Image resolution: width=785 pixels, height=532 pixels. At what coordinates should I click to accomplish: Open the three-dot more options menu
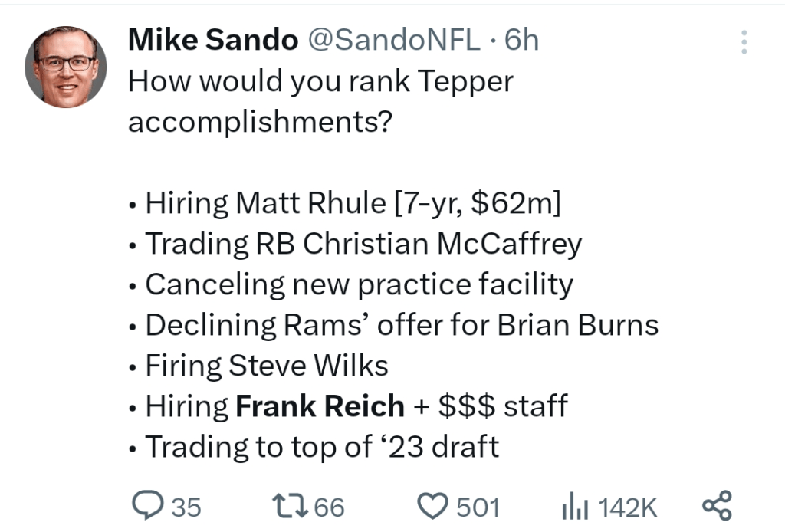pos(744,42)
